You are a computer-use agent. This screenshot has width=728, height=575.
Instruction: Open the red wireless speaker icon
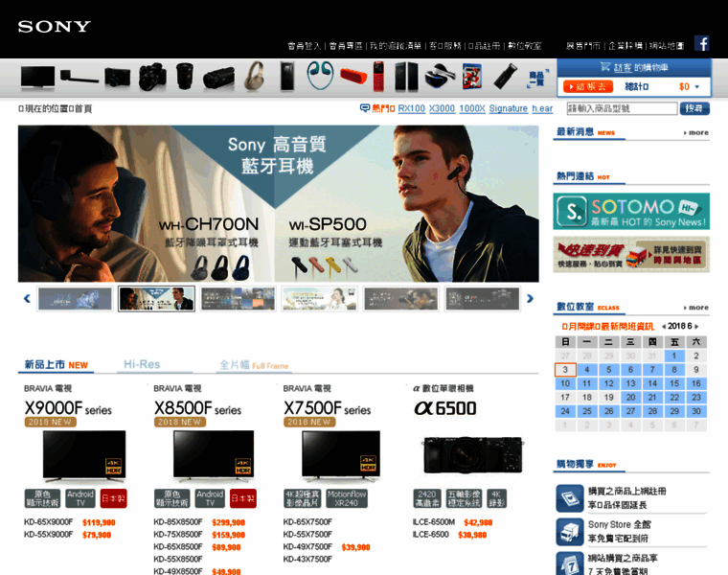353,76
